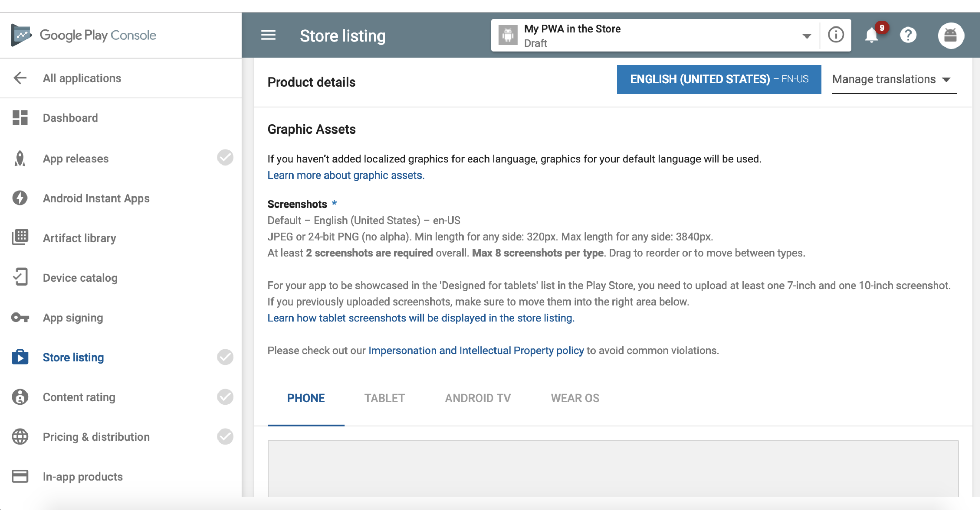This screenshot has width=980, height=510.
Task: Go back to All applications
Action: (x=82, y=78)
